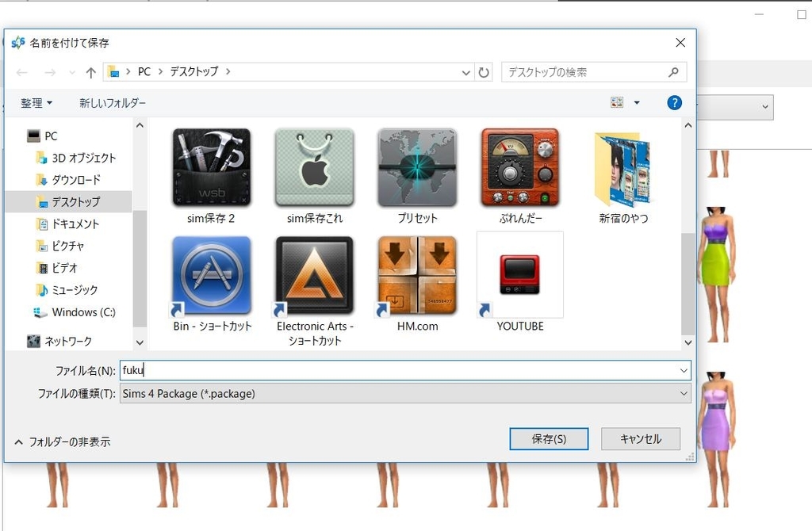Image resolution: width=812 pixels, height=531 pixels.
Task: Click the デスクトップ breadcrumb segment
Action: tap(194, 72)
